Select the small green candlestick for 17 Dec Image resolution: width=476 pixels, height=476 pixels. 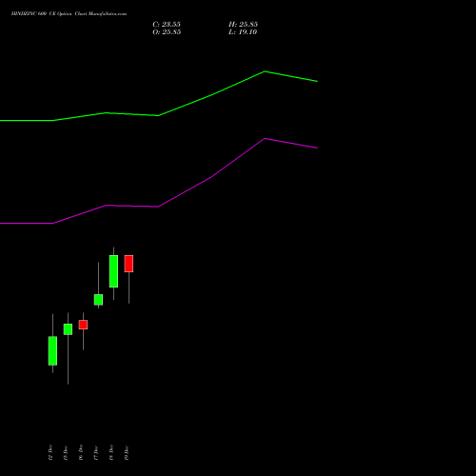tap(98, 300)
